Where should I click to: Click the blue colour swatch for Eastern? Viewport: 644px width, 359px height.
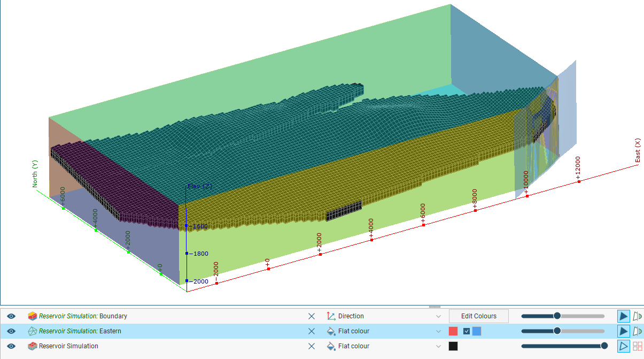click(x=477, y=331)
